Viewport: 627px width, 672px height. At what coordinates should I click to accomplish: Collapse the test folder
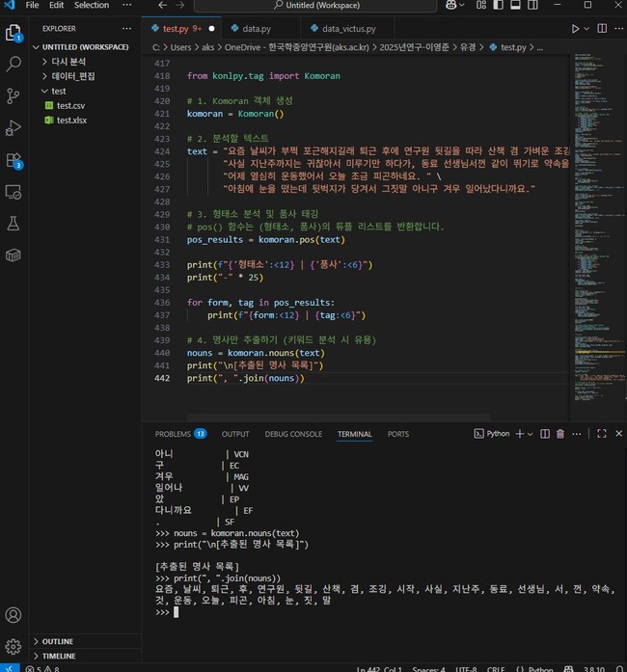pos(58,91)
